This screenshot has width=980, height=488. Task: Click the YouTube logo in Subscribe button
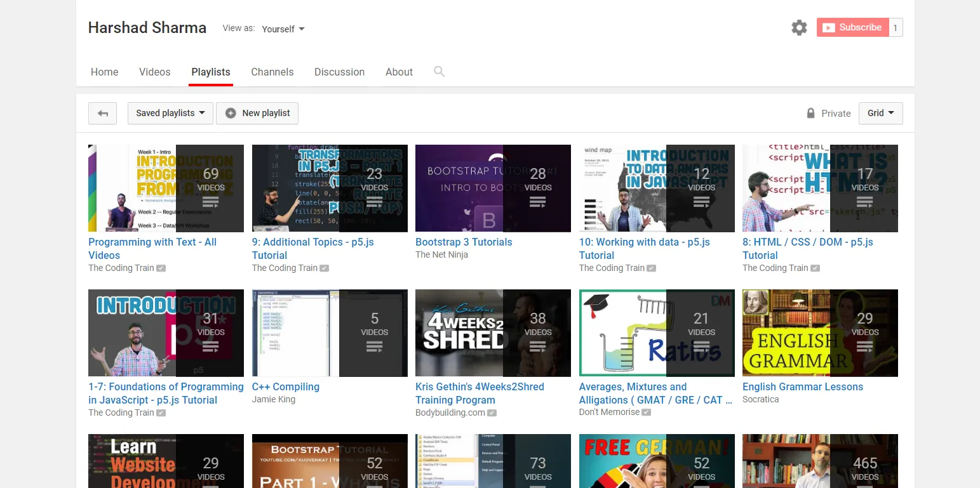click(828, 27)
